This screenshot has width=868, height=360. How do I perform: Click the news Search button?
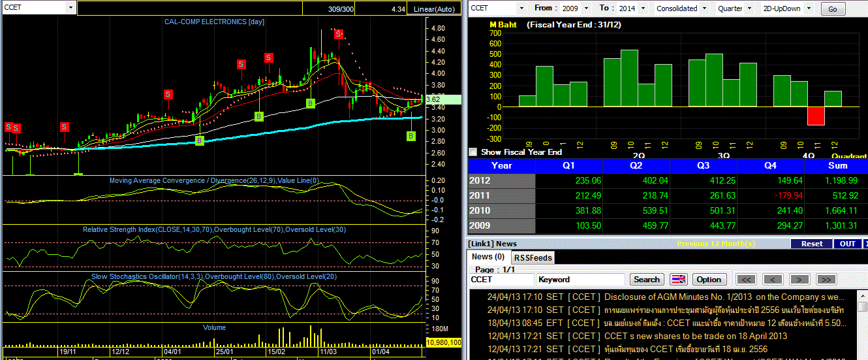coord(647,279)
